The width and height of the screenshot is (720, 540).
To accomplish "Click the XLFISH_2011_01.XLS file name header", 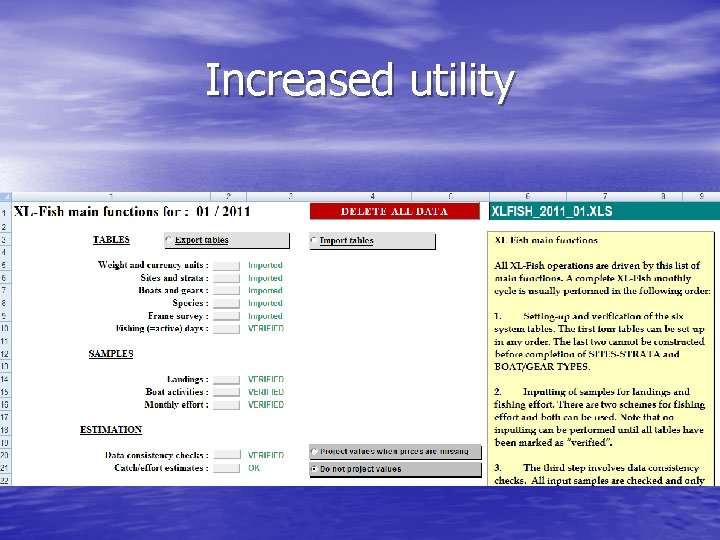I will pyautogui.click(x=604, y=211).
